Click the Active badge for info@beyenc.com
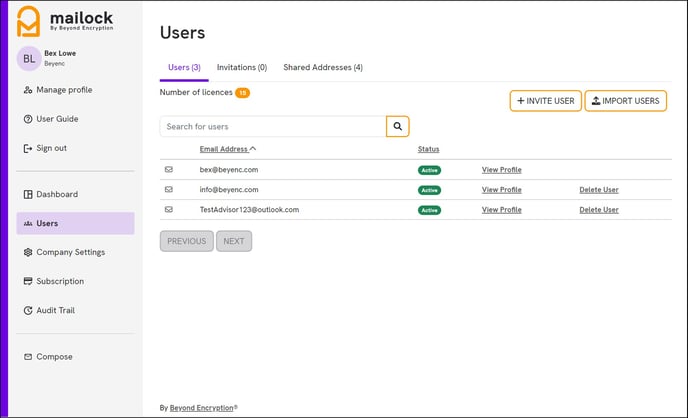 click(429, 190)
